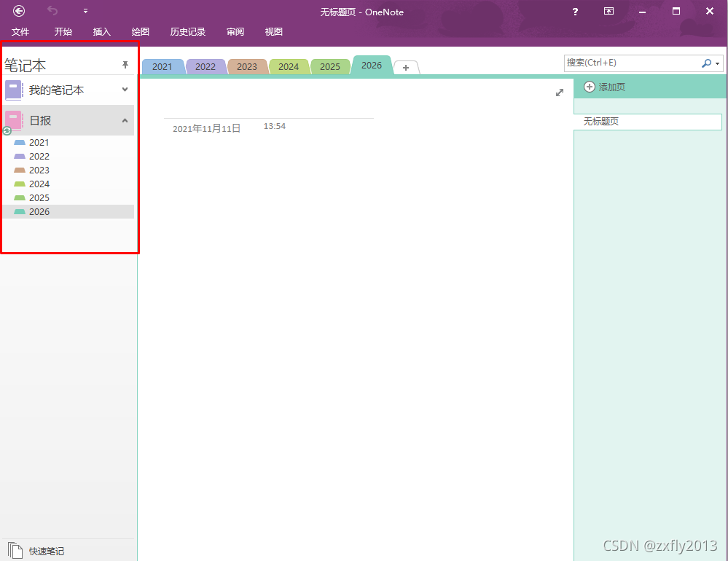This screenshot has width=728, height=561.
Task: Open 快速笔记 at sidebar bottom
Action: tap(47, 552)
